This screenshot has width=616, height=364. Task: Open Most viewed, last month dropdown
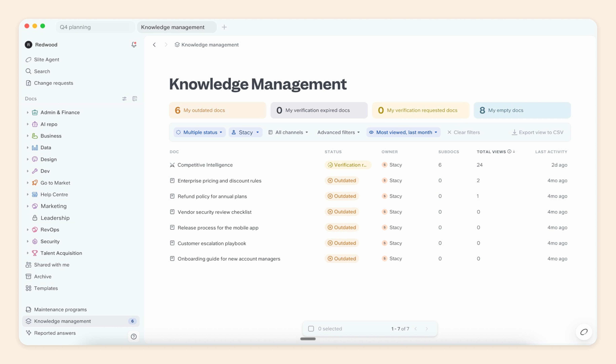tap(403, 132)
